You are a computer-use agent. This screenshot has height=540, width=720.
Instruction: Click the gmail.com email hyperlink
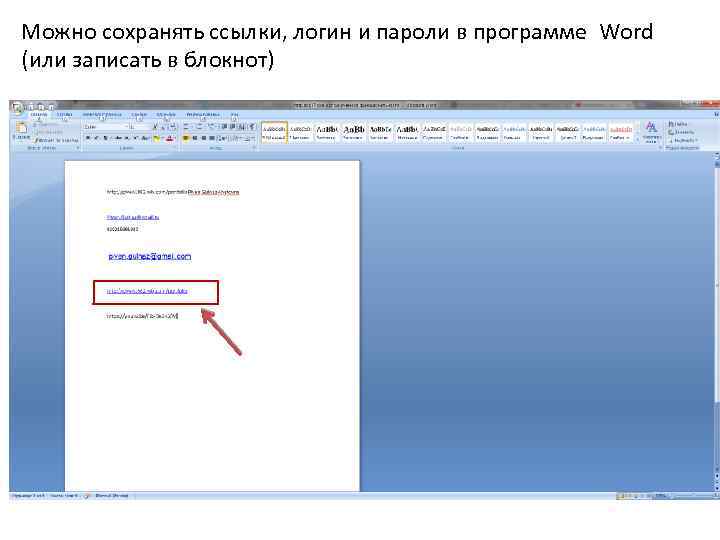(x=150, y=256)
